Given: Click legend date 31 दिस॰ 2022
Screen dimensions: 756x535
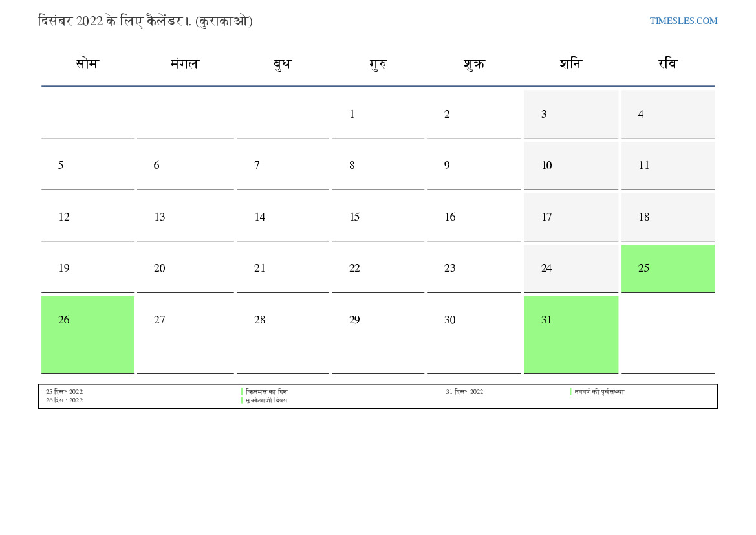Looking at the screenshot, I should click(464, 392).
